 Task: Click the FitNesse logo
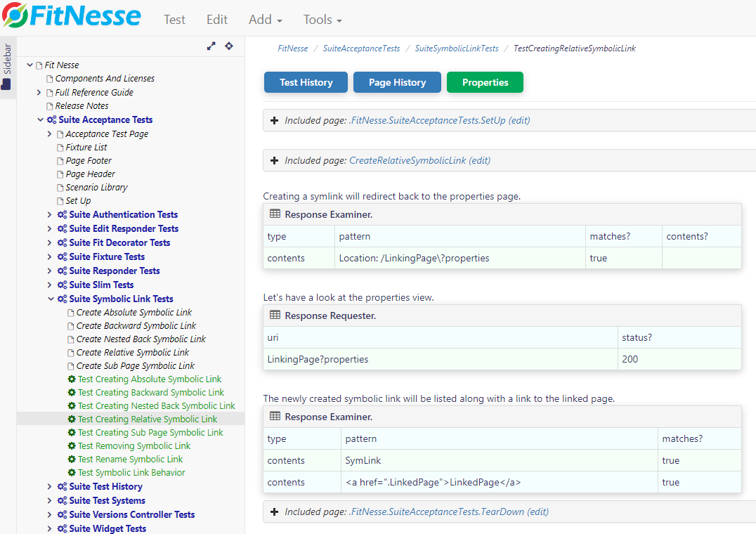(72, 15)
